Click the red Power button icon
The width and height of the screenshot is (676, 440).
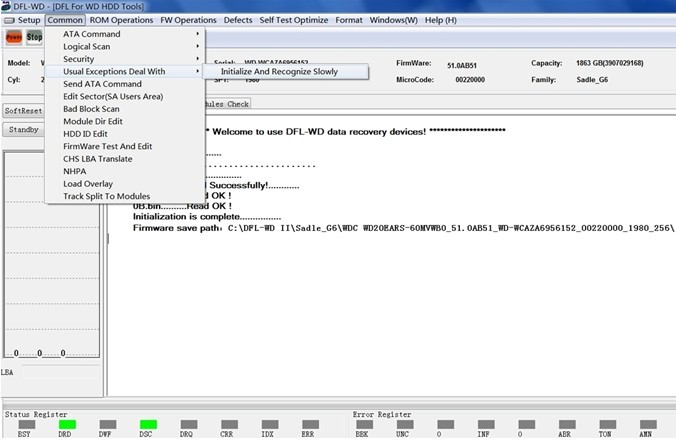(x=14, y=37)
